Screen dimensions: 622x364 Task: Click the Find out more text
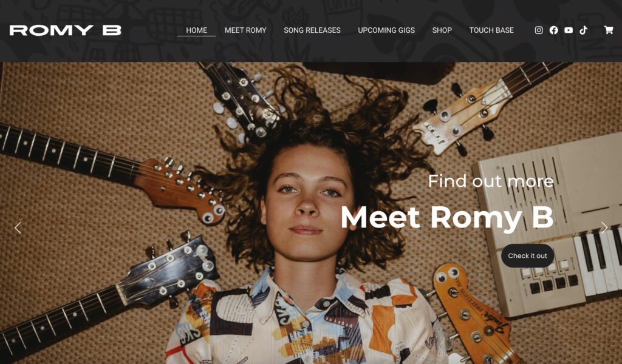pyautogui.click(x=491, y=181)
